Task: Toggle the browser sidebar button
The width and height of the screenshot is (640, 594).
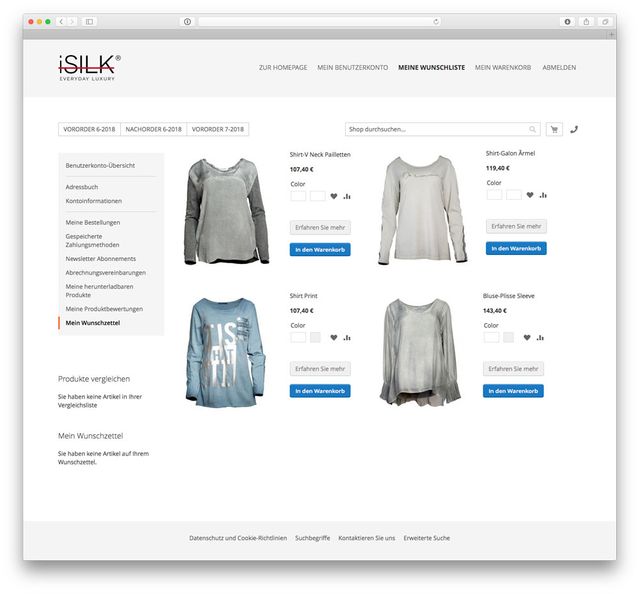Action: click(x=89, y=22)
